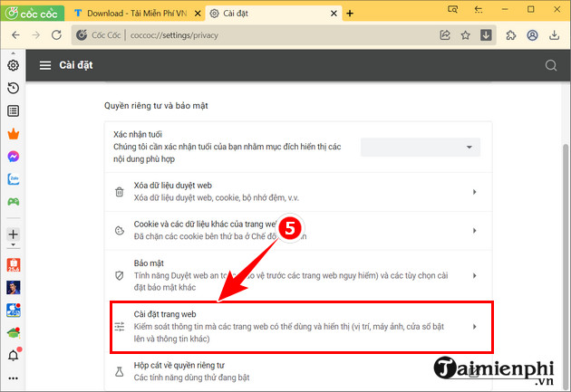This screenshot has width=571, height=392.
Task: Open the Cài đặt hamburger menu
Action: pyautogui.click(x=45, y=66)
